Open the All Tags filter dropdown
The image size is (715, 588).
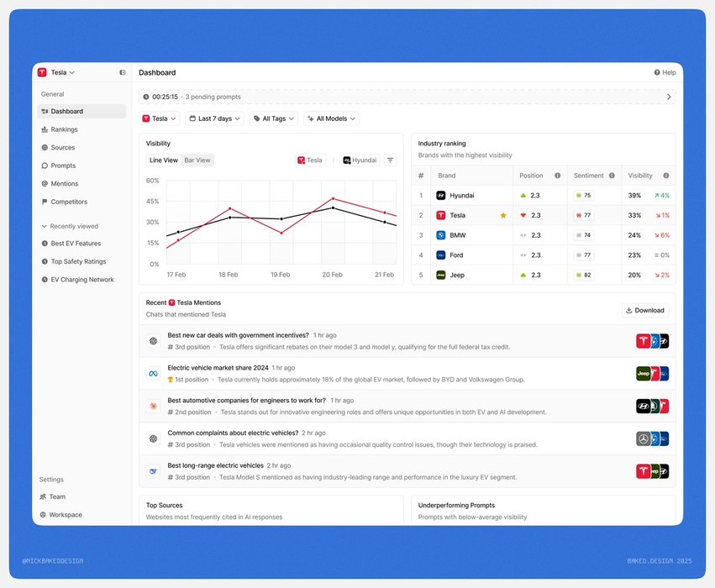(274, 118)
